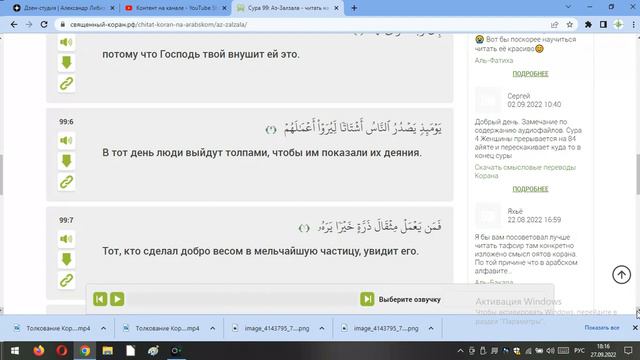Image resolution: width=640 pixels, height=360 pixels.
Task: Download audio of verse 99:7
Action: [66, 260]
